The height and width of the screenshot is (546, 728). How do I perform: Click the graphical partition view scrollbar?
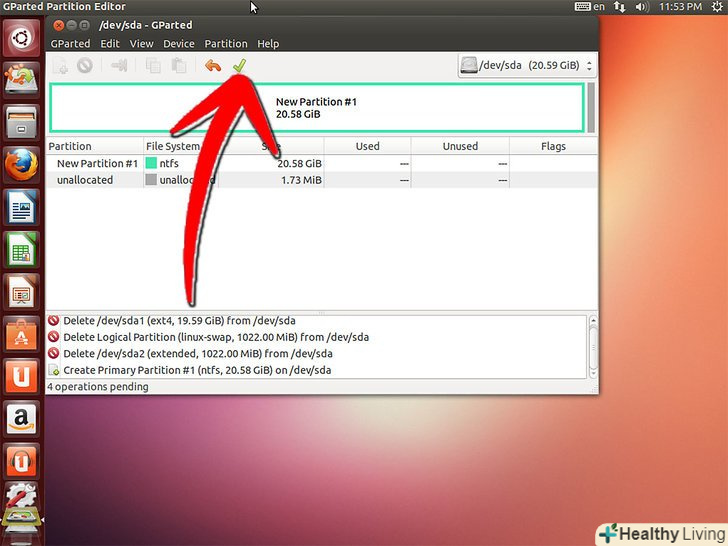(591, 108)
